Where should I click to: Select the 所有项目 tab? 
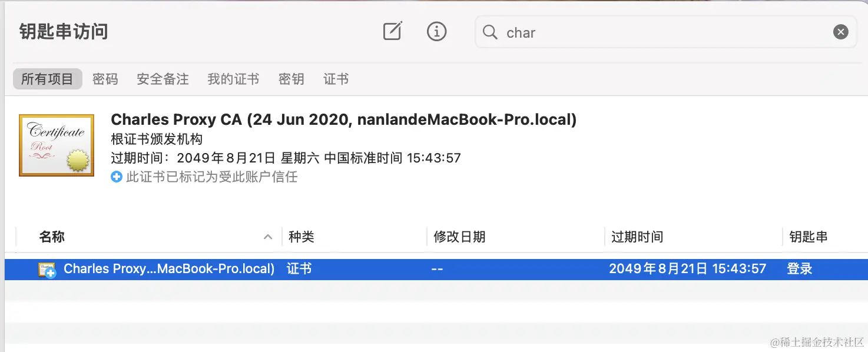click(x=47, y=79)
